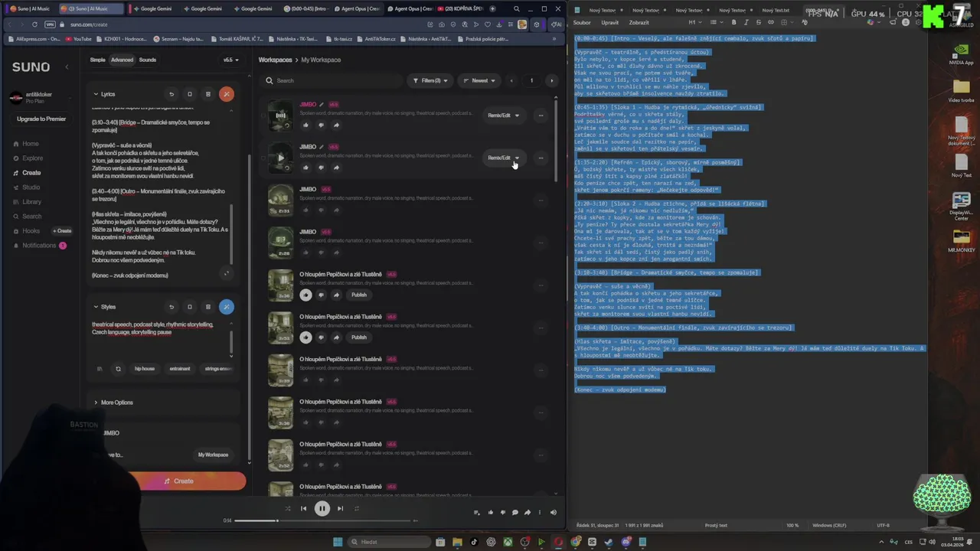Screen dimensions: 980x551
Task: Open more options for the second JIMBO song
Action: [x=541, y=158]
